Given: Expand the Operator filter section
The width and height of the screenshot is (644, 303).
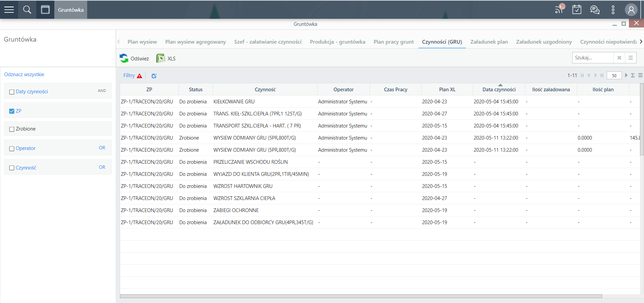Looking at the screenshot, I should [x=25, y=148].
